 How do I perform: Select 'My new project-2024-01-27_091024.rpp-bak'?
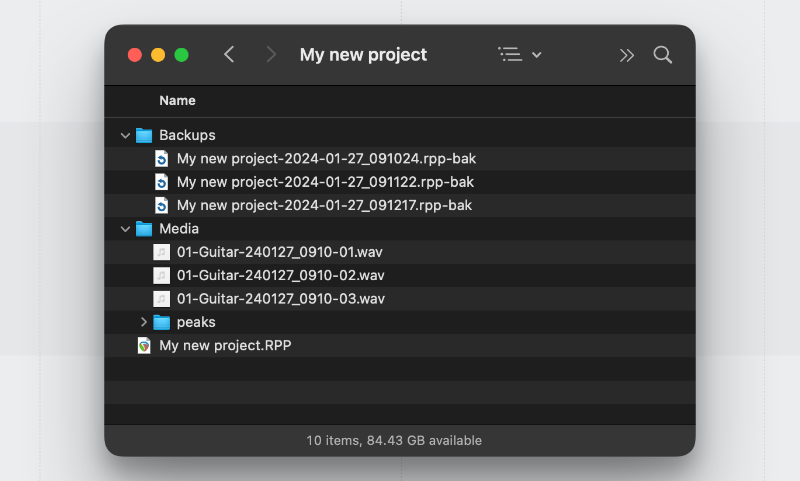pyautogui.click(x=327, y=159)
